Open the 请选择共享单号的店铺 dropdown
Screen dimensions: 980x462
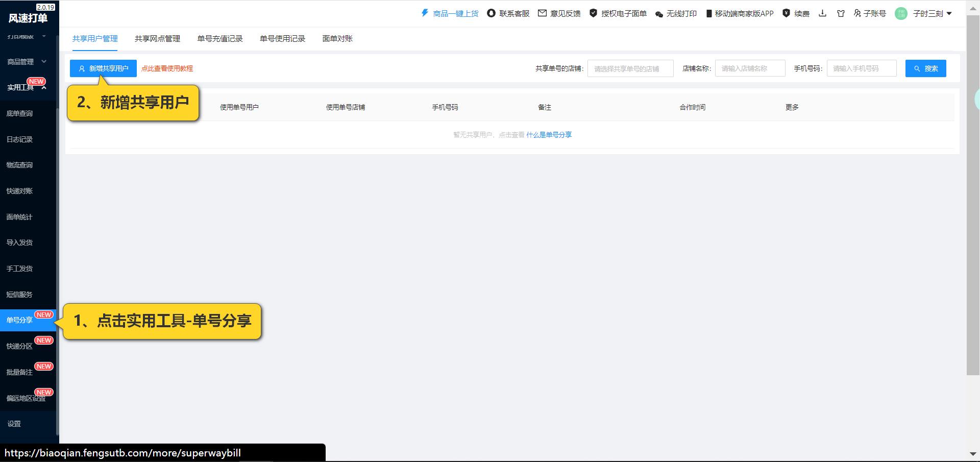[630, 68]
